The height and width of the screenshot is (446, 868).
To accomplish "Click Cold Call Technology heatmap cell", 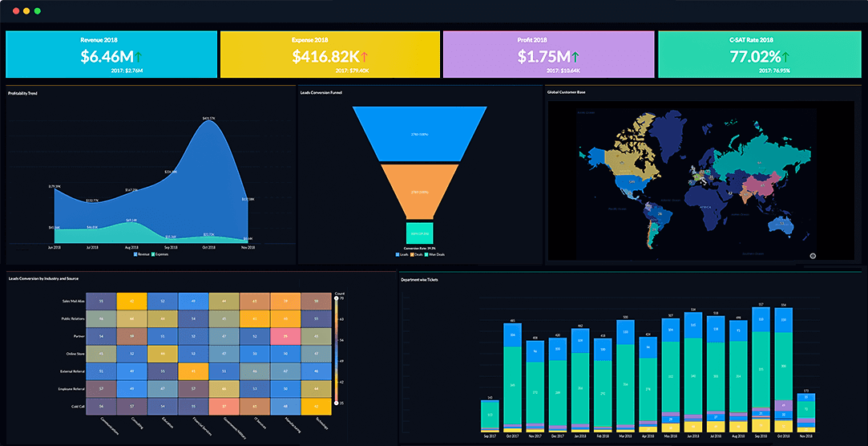I will coord(317,407).
